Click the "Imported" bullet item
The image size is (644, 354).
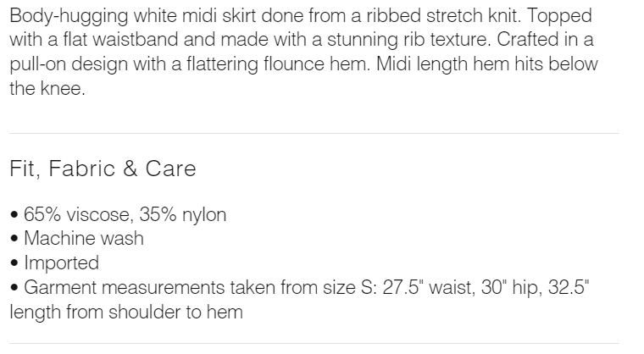[x=61, y=263]
